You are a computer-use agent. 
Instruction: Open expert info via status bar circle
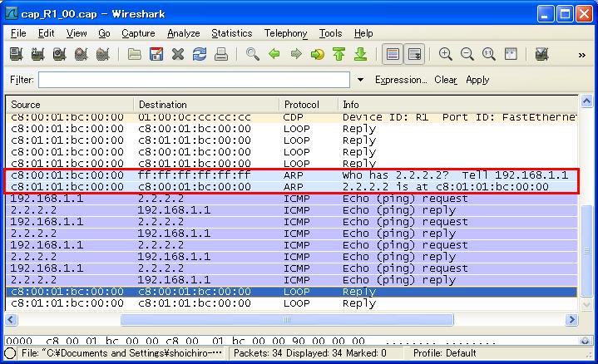click(10, 353)
